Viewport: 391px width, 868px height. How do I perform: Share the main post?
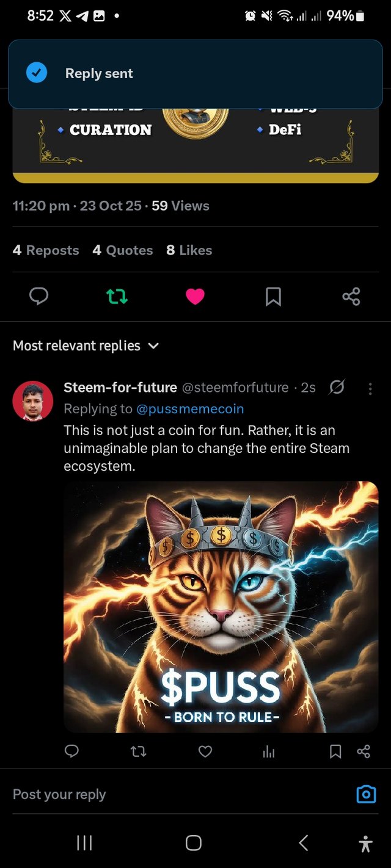point(351,297)
